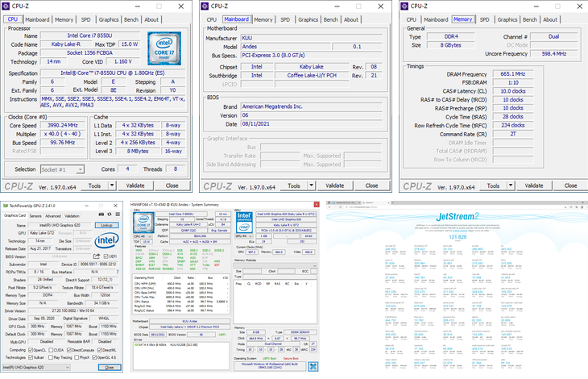Click the Bus Interface question mark icon
Viewport: 588px width, 379px height.
click(x=118, y=272)
